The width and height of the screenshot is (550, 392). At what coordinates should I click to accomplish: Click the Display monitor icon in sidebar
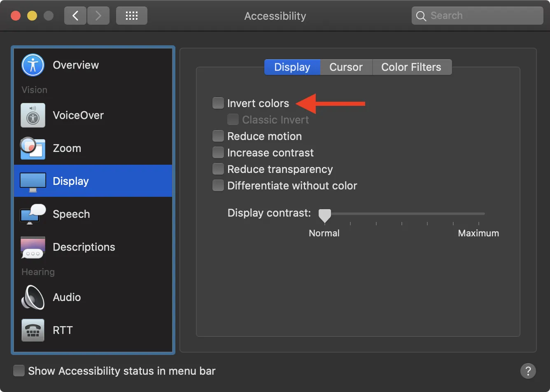click(33, 181)
